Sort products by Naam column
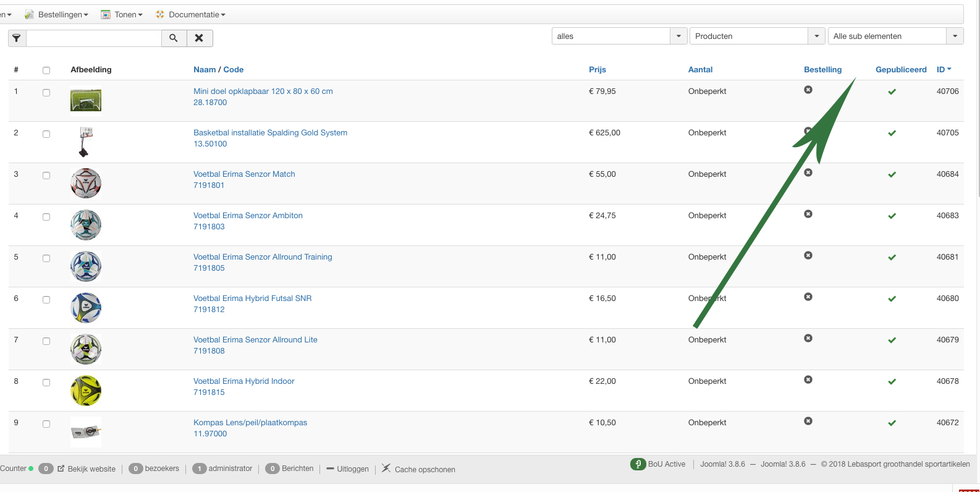This screenshot has height=492, width=980. (205, 70)
